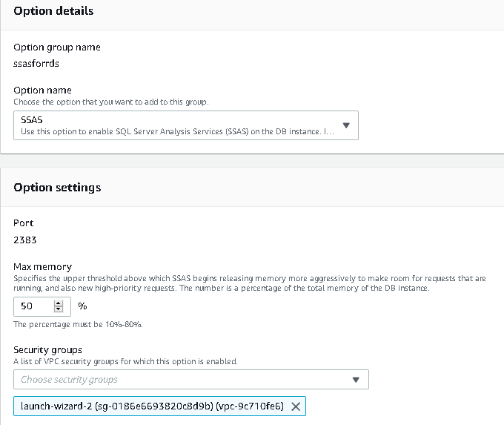Click the Option group name label
The height and width of the screenshot is (425, 504).
point(57,47)
